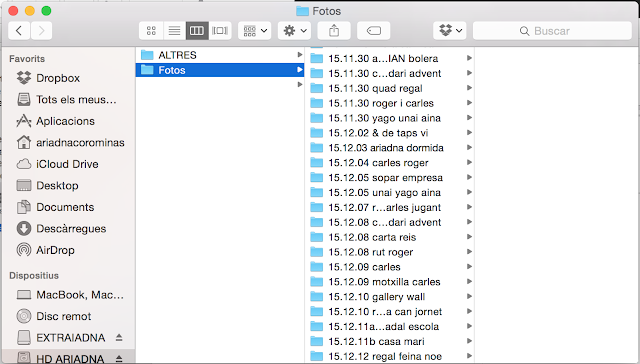Image resolution: width=640 pixels, height=364 pixels.
Task: Open folder 15.12.03 ariadna dormida
Action: point(389,148)
